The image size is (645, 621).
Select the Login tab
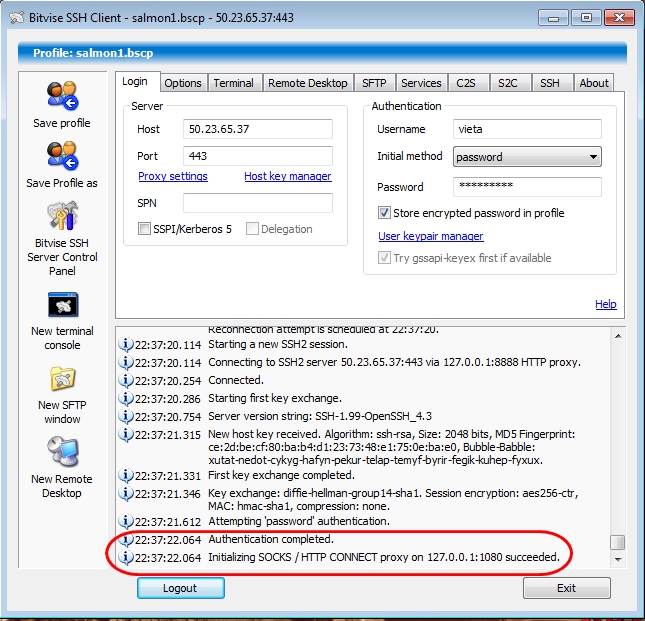coord(135,81)
